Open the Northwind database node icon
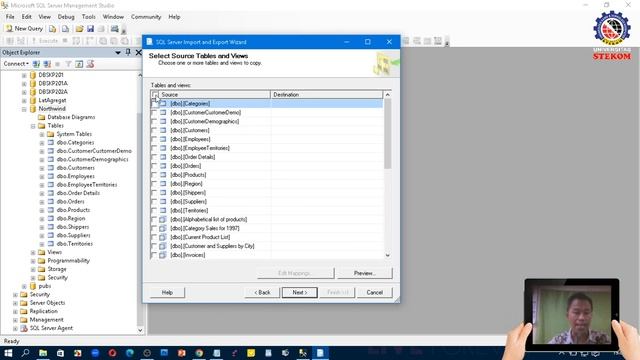 (x=33, y=109)
